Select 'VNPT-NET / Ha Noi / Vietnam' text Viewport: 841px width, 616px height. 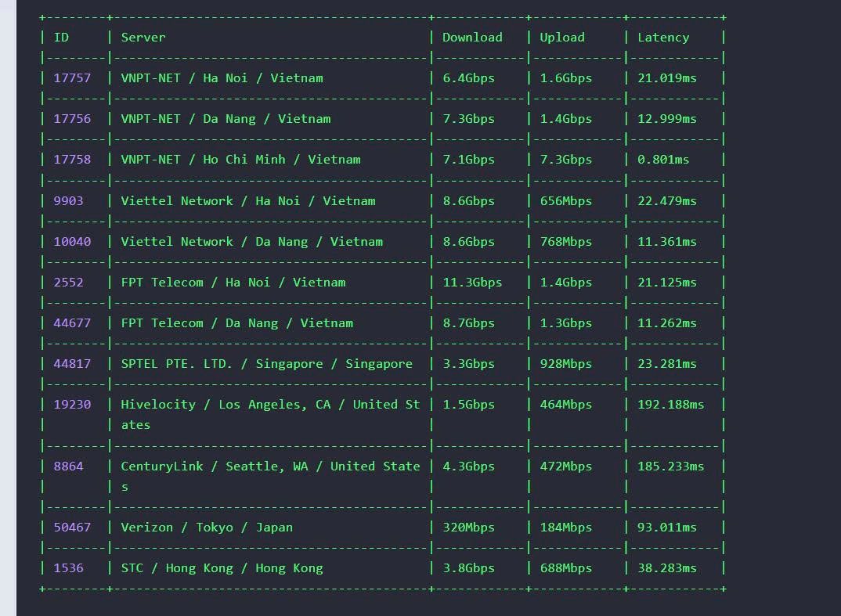[222, 78]
